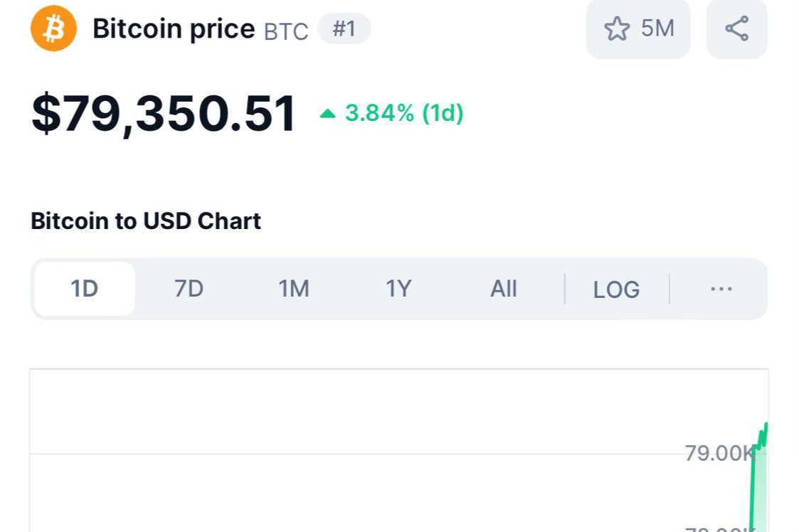Open additional chart settings via three dots

(721, 289)
